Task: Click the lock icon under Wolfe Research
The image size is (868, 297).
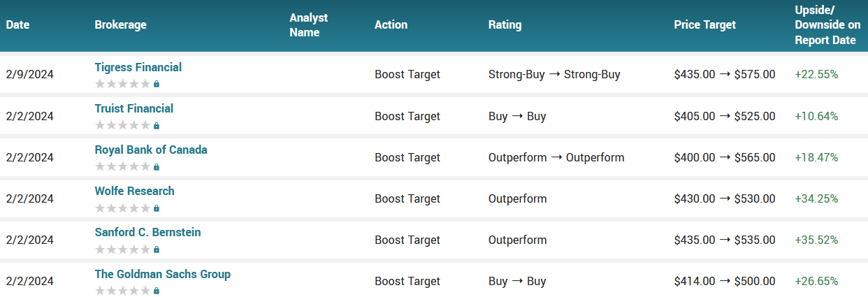Action: (157, 208)
